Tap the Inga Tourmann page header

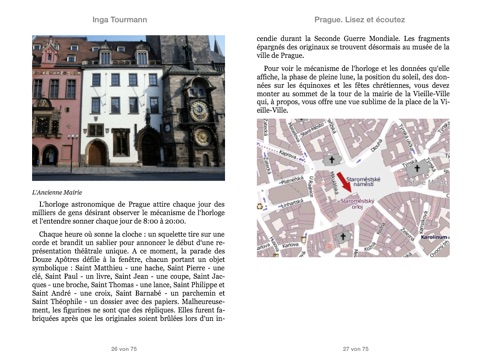(120, 20)
